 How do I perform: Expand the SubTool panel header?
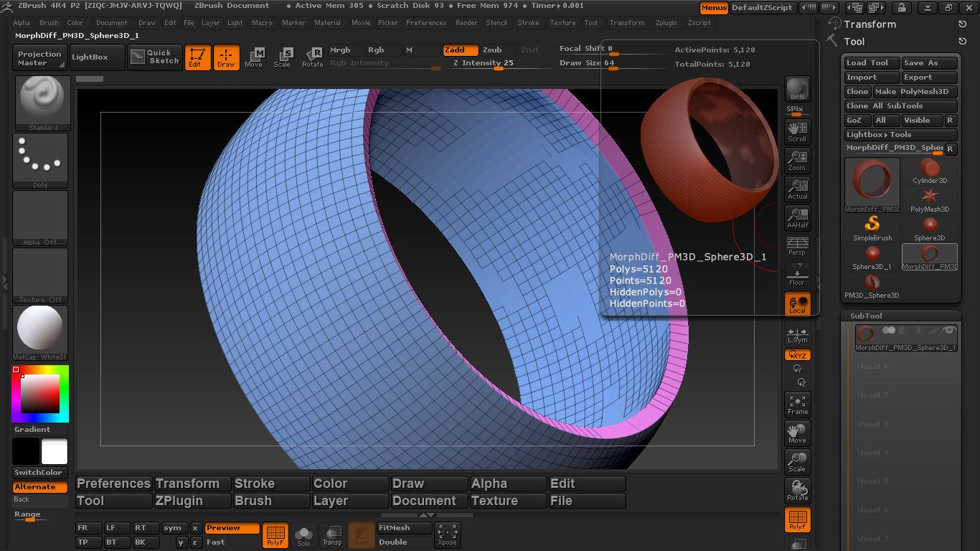(866, 316)
